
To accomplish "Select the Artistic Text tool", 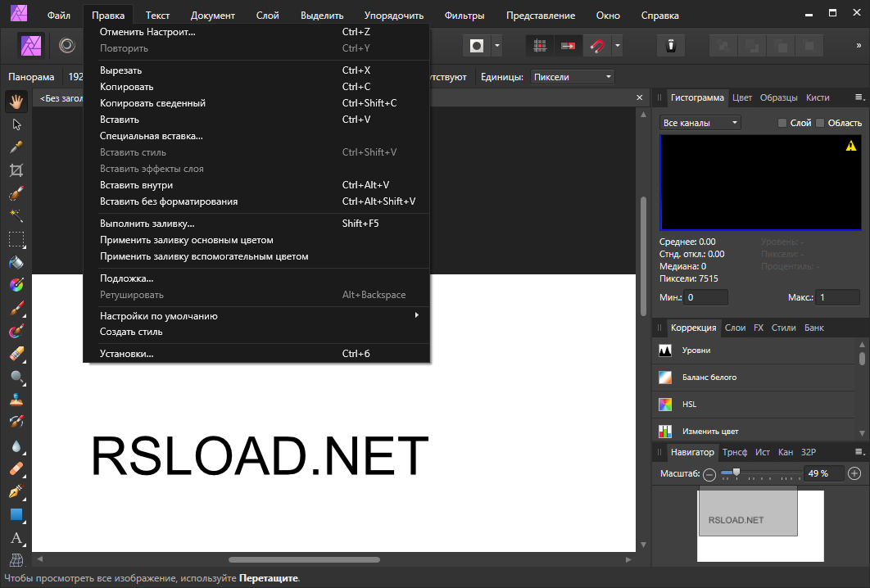I will tap(16, 537).
